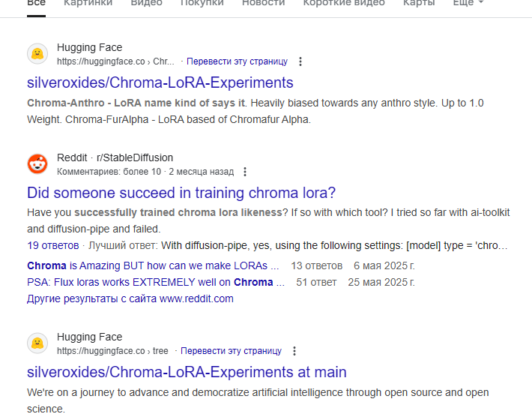Open 'Chroma-LoRA-Experiments at main' result
This screenshot has width=532, height=414.
coord(187,372)
